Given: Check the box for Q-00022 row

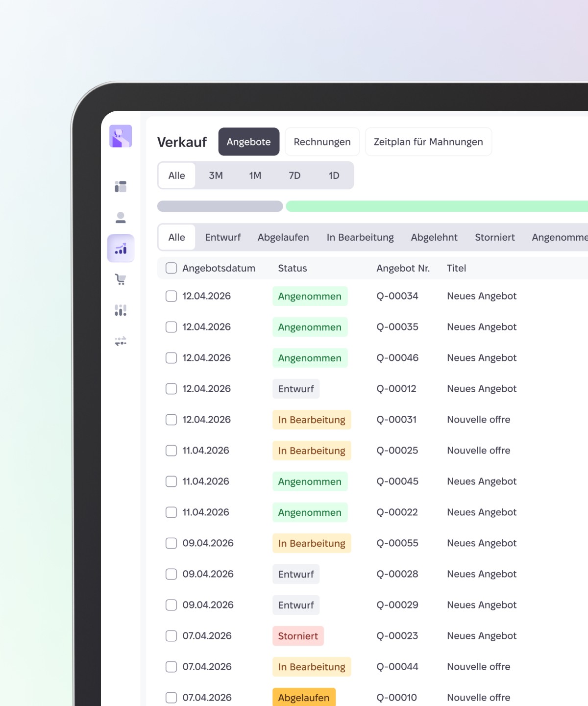Looking at the screenshot, I should click(171, 512).
